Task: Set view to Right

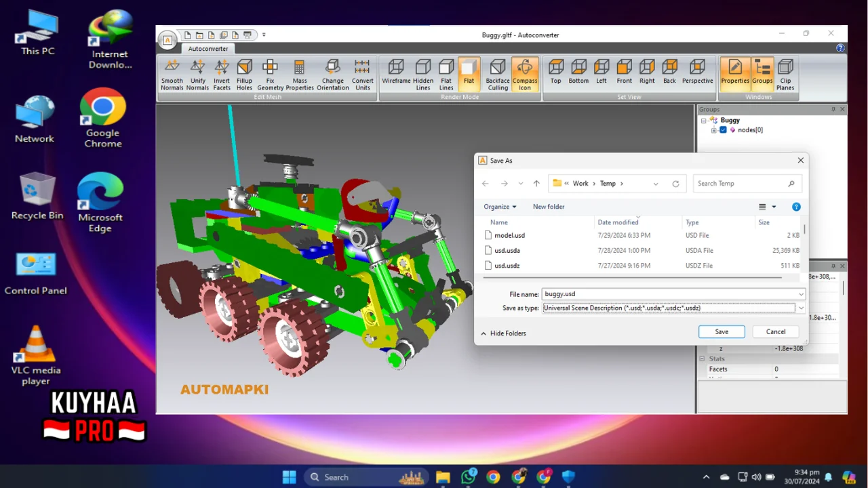Action: pos(647,73)
